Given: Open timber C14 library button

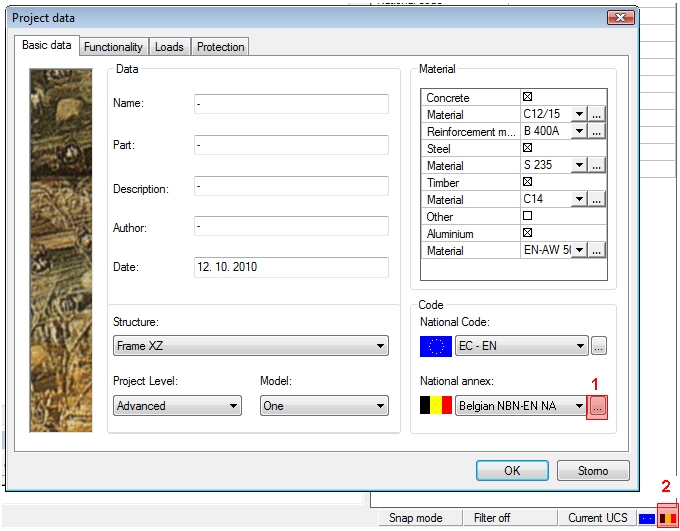Looking at the screenshot, I should [597, 200].
